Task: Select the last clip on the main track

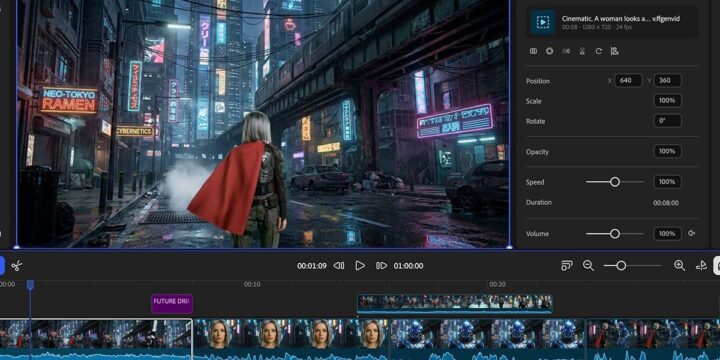Action: coord(653,339)
